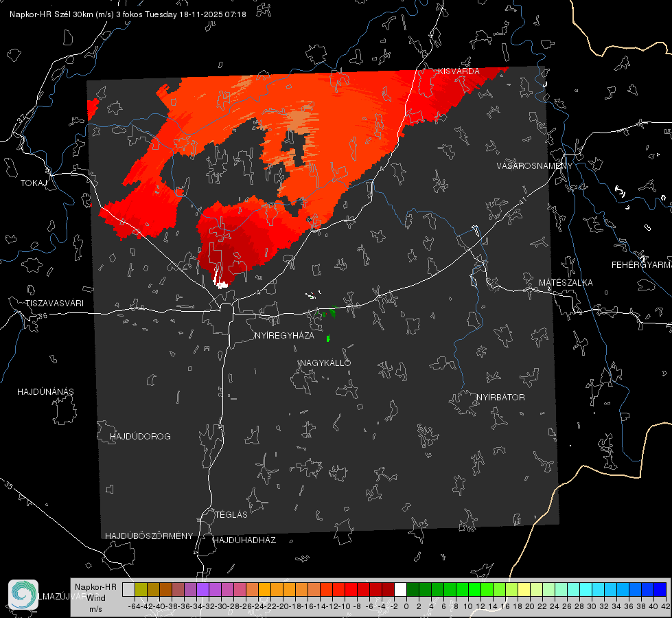Viewport: 672px width, 618px height.
Task: Click the Napkor-HR legend title
Action: pyautogui.click(x=95, y=586)
